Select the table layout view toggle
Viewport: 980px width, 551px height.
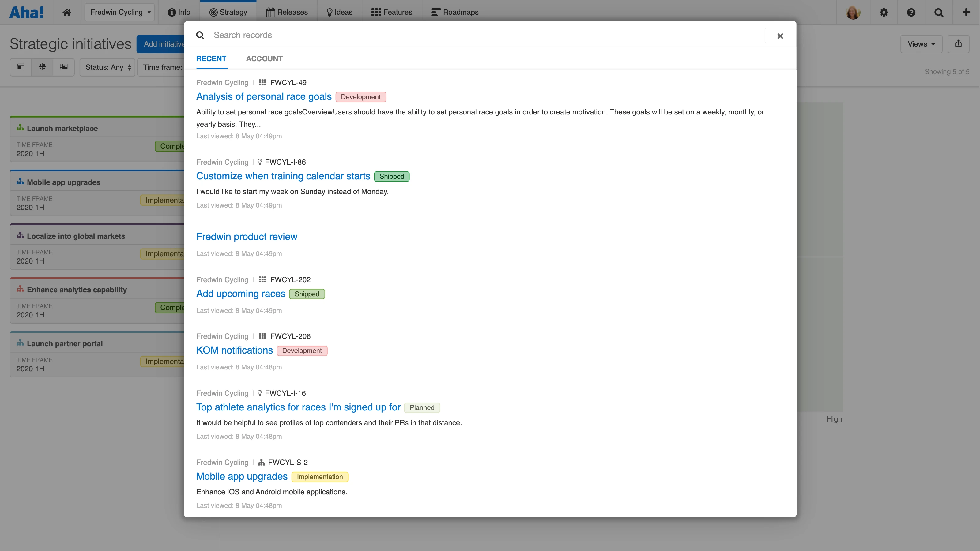63,67
